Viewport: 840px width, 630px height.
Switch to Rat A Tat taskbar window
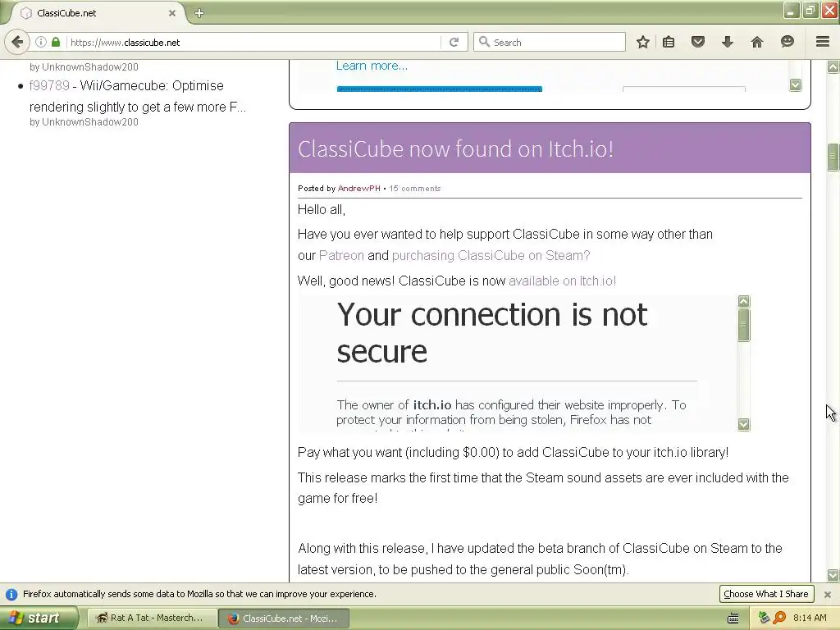[152, 619]
